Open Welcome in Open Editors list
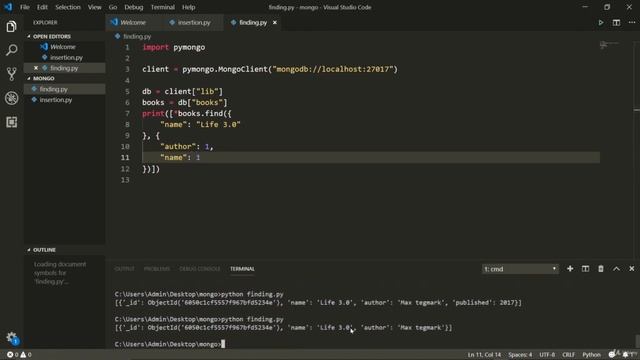The image size is (640, 360). tap(64, 47)
